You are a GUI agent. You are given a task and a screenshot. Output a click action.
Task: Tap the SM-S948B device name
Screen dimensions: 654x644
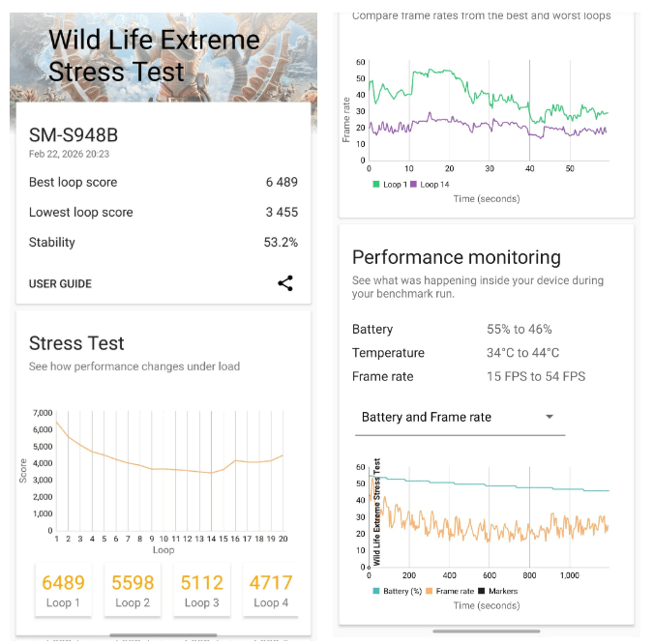pyautogui.click(x=73, y=135)
